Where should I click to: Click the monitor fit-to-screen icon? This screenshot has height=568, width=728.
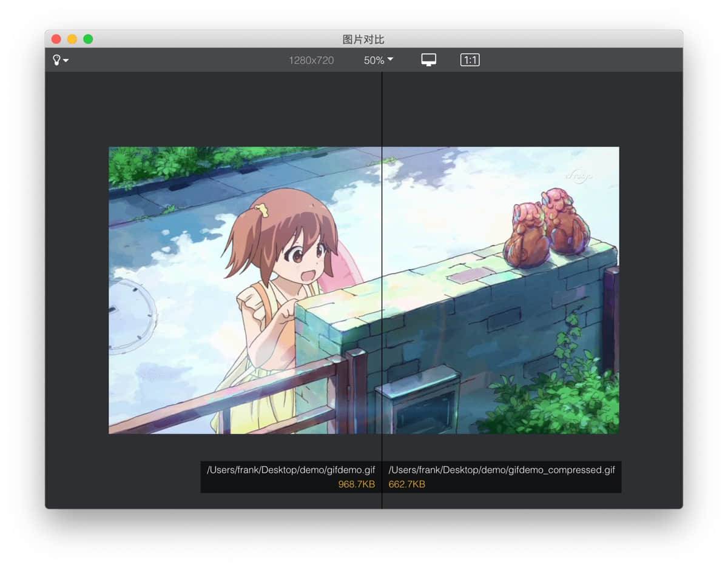point(429,59)
